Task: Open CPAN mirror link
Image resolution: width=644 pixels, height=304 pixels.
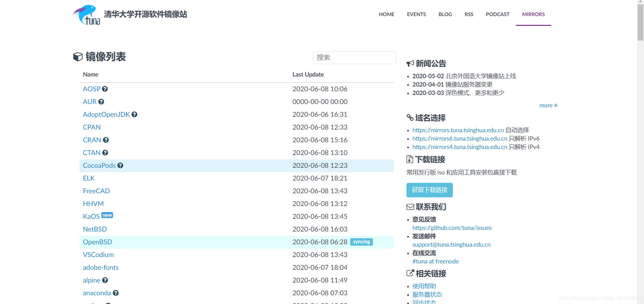Action: (92, 127)
